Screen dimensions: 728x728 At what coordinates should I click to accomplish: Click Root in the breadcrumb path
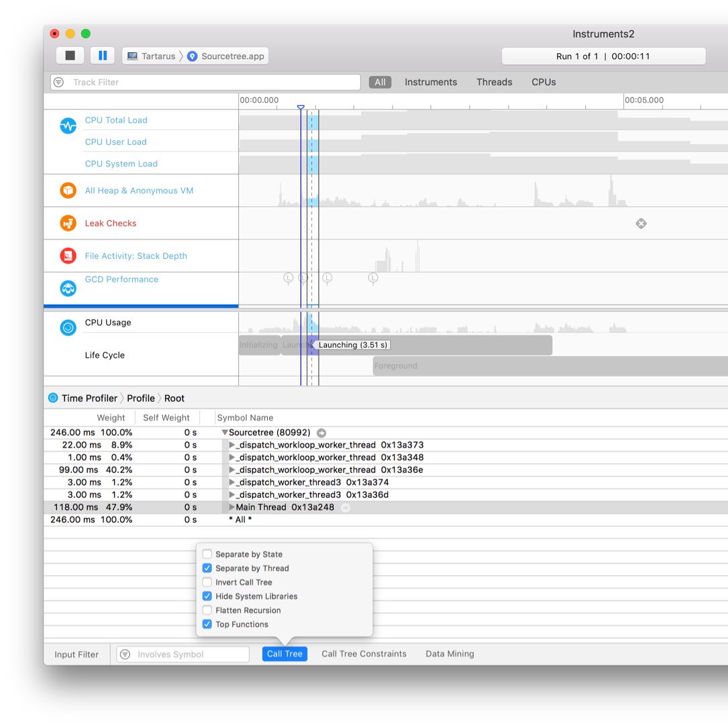174,399
